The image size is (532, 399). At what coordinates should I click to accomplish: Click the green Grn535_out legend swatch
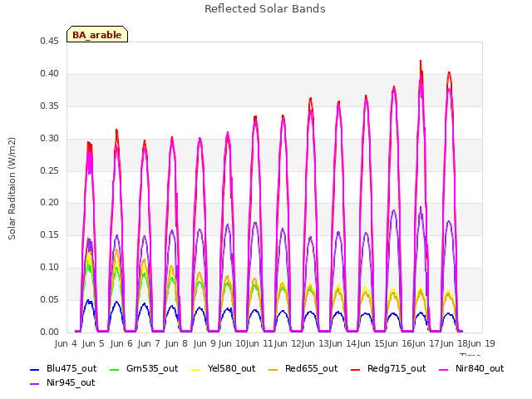click(x=115, y=369)
